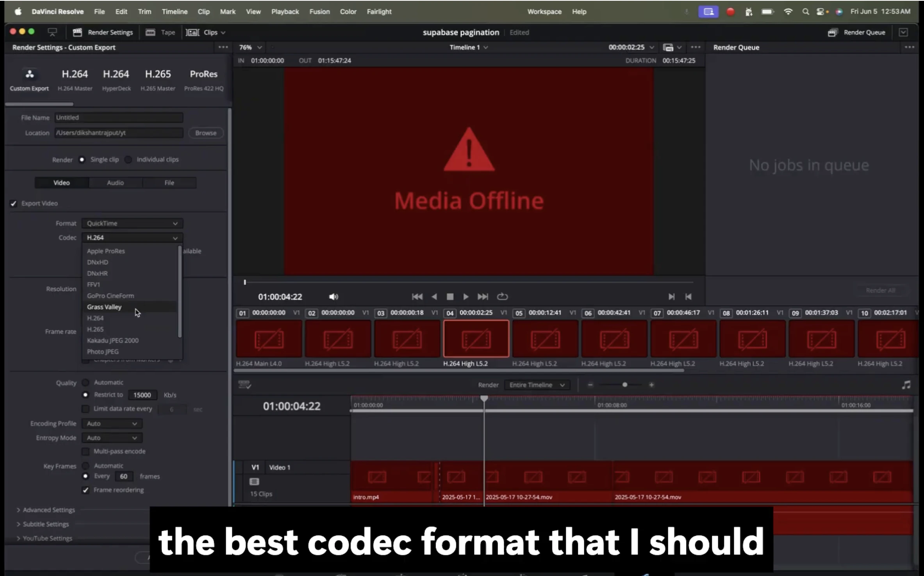Select the Custom Export preset icon

point(29,74)
